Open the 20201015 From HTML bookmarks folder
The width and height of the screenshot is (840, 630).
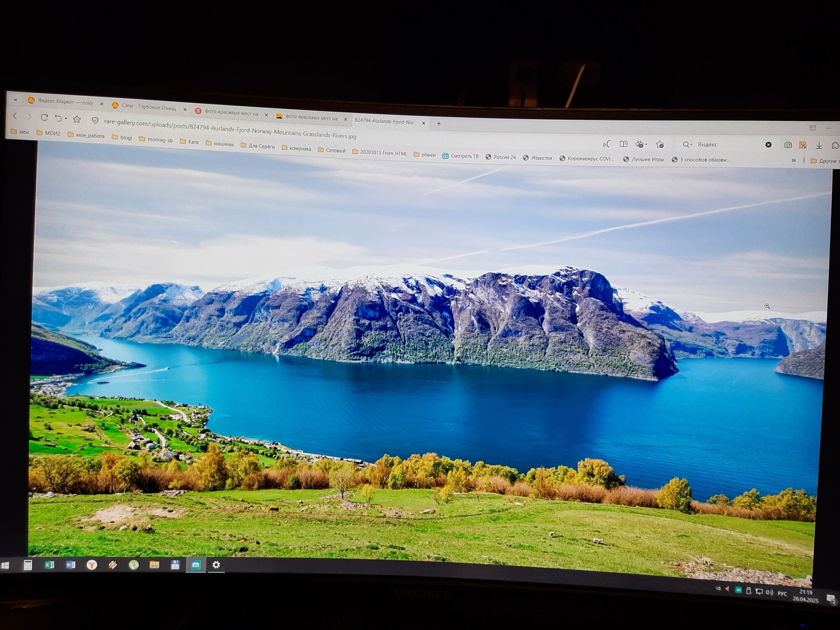380,153
